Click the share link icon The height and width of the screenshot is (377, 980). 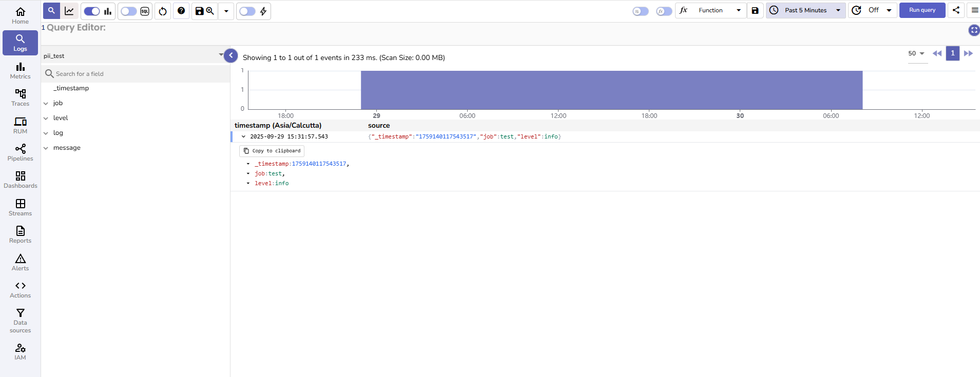pyautogui.click(x=956, y=10)
